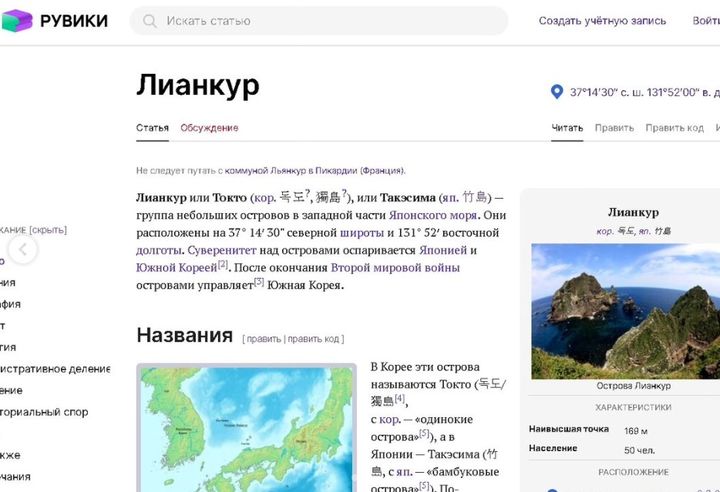
Task: Open the Читать view tab
Action: click(566, 128)
